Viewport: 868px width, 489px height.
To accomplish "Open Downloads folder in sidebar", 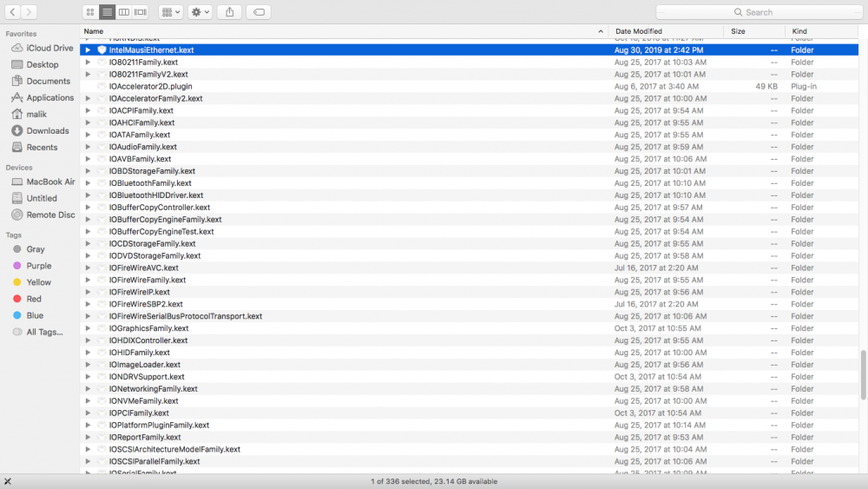I will tap(47, 131).
